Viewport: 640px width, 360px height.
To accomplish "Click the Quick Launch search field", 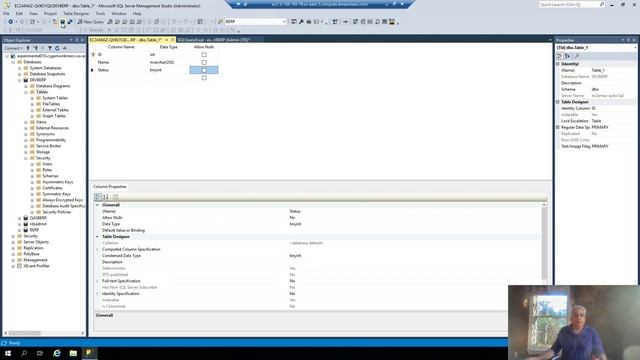I will point(572,4).
